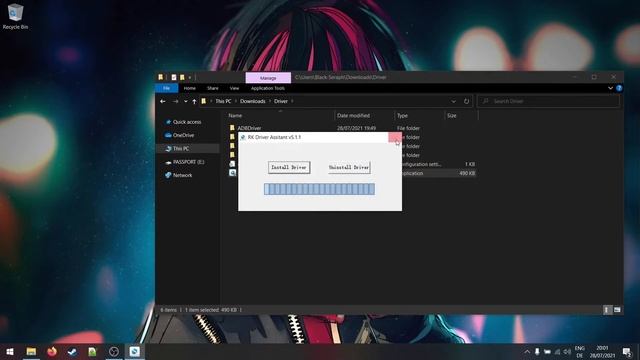Screen dimensions: 640x360
Task: Open OBS Studio from the taskbar
Action: [114, 351]
